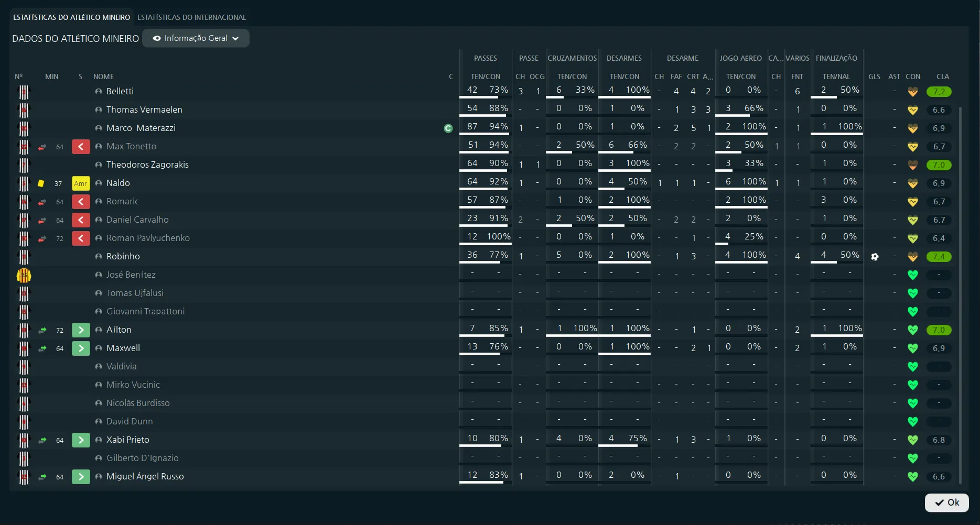The image size is (980, 525).
Task: Click Roman Pavlyuchenko's 100% pass completion
Action: click(x=499, y=236)
